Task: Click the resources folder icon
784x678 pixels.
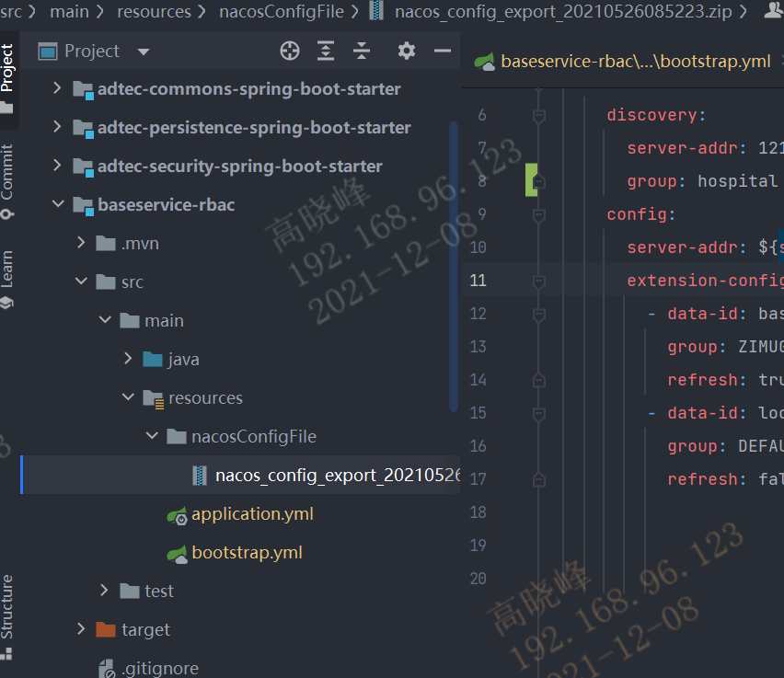Action: click(x=153, y=398)
